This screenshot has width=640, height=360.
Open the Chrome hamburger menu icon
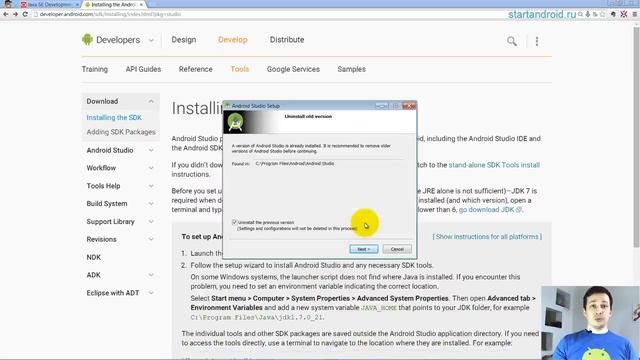[x=635, y=14]
